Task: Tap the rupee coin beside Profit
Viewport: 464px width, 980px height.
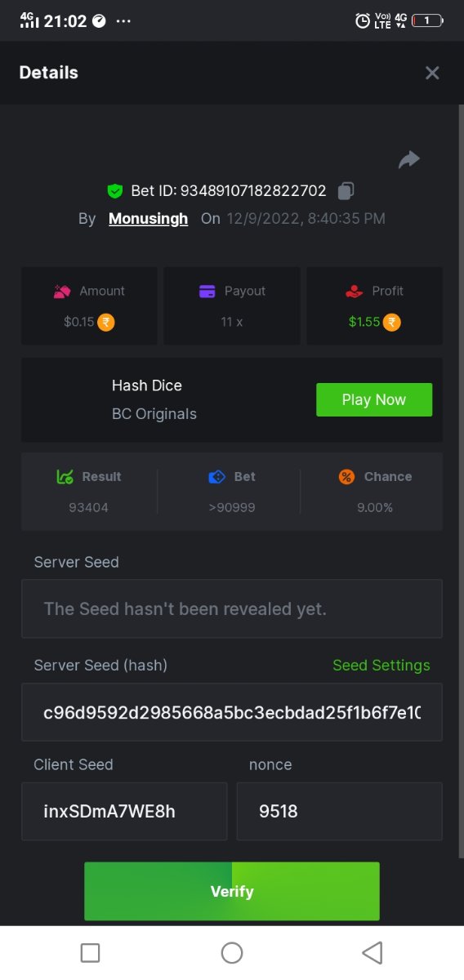Action: pos(392,322)
